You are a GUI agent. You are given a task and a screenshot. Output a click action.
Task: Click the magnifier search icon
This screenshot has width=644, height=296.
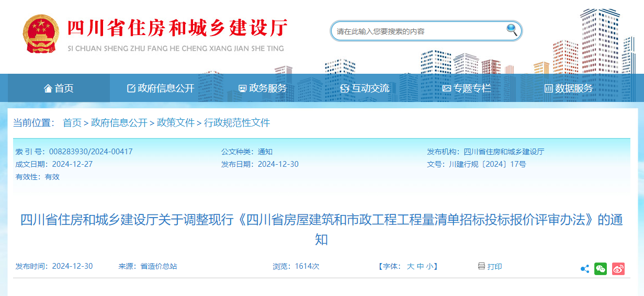(x=512, y=30)
